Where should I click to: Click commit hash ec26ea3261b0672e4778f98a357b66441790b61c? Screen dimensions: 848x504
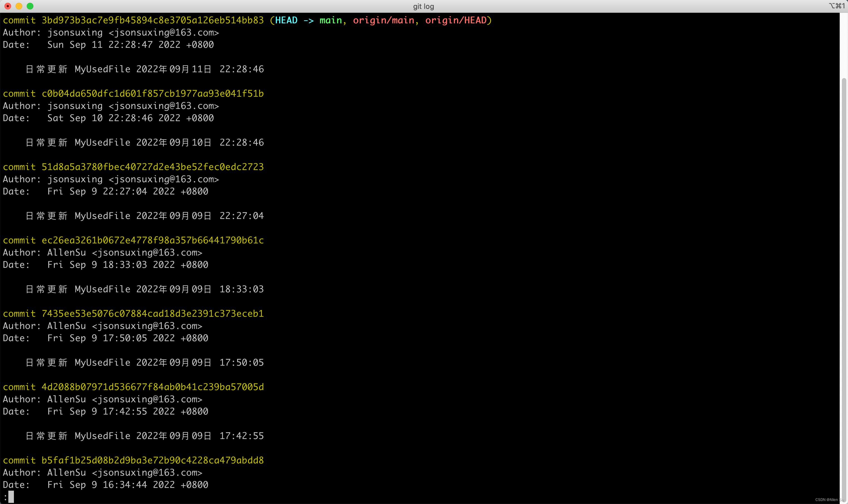(x=153, y=240)
